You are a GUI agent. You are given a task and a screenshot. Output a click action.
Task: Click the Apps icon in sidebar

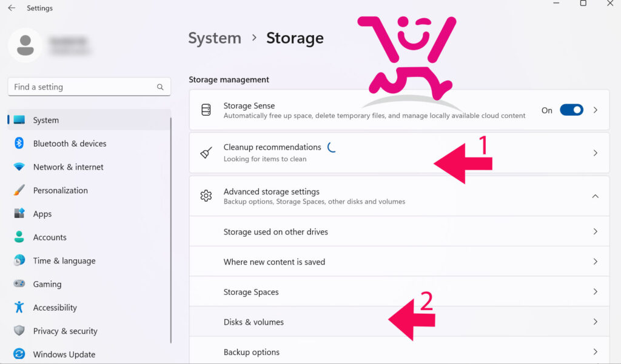(x=19, y=214)
